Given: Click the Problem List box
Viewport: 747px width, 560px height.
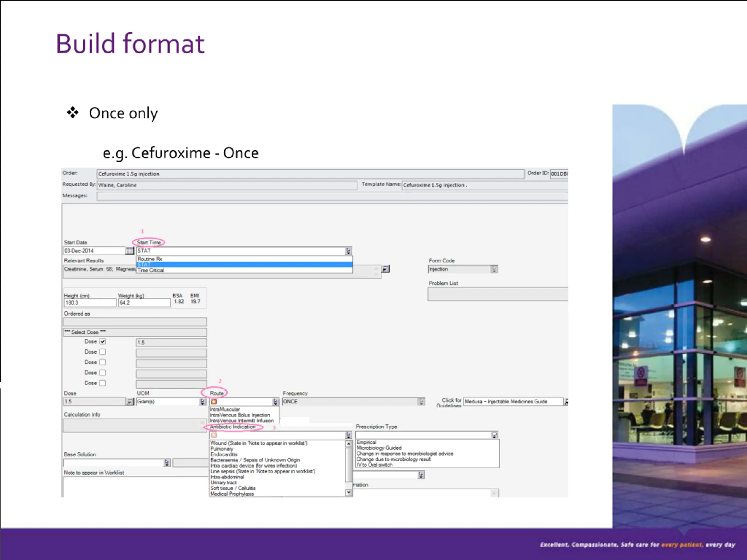Looking at the screenshot, I should pos(498,294).
